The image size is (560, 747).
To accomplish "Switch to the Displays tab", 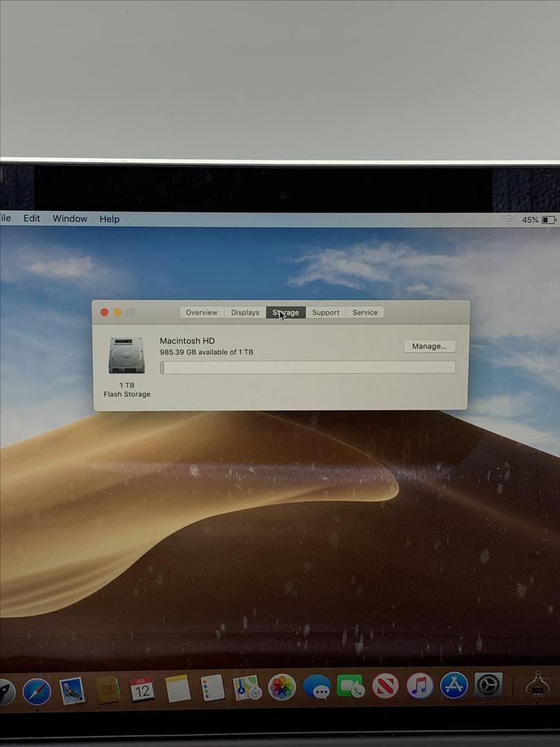I will pyautogui.click(x=245, y=313).
